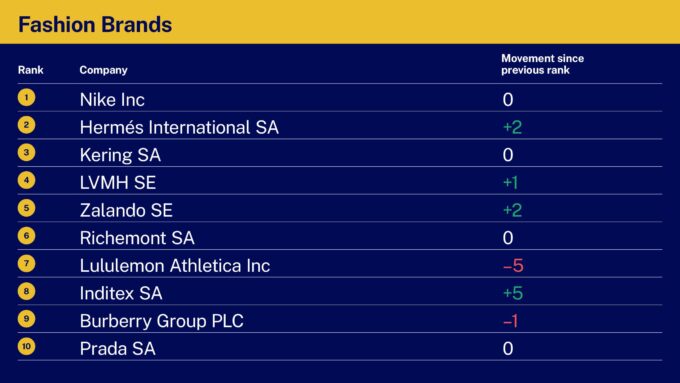Click the Fashion Brands title

point(95,24)
